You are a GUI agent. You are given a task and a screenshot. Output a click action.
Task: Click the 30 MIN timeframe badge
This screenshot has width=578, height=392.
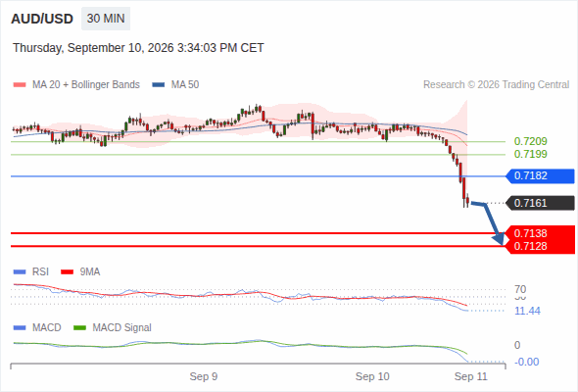click(x=106, y=19)
